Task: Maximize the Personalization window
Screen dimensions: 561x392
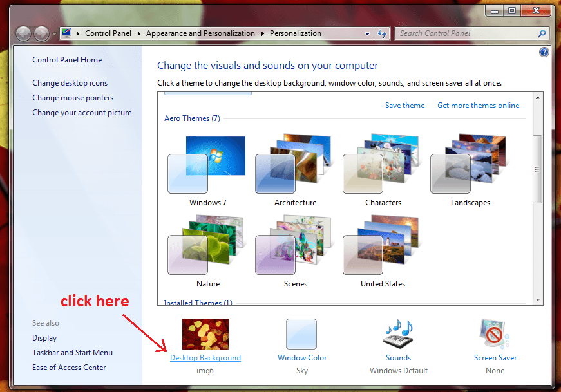Action: pos(512,11)
